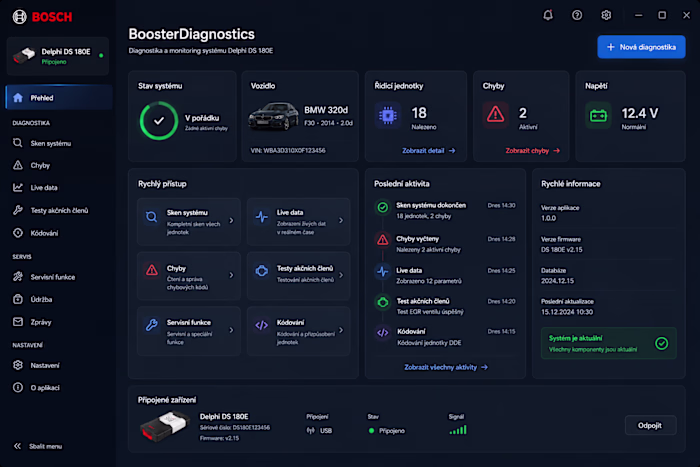Expand the Kódování quick access chevron
700x467 pixels.
point(341,330)
